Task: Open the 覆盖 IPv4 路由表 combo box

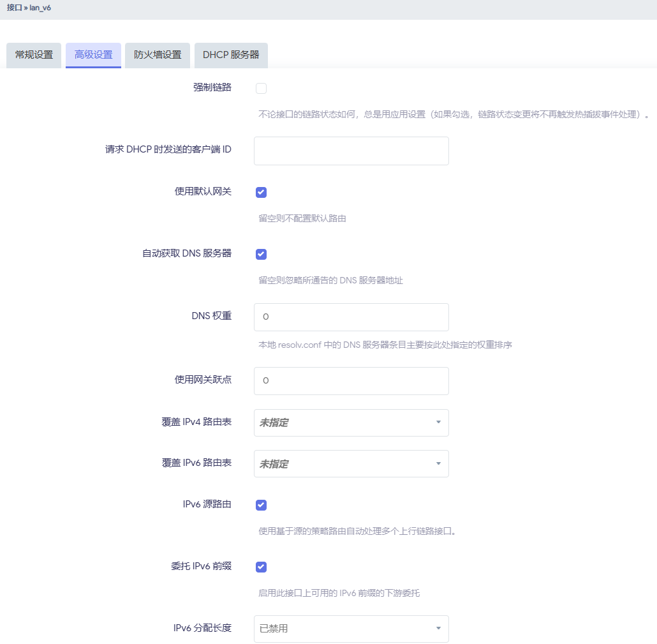Action: (351, 423)
